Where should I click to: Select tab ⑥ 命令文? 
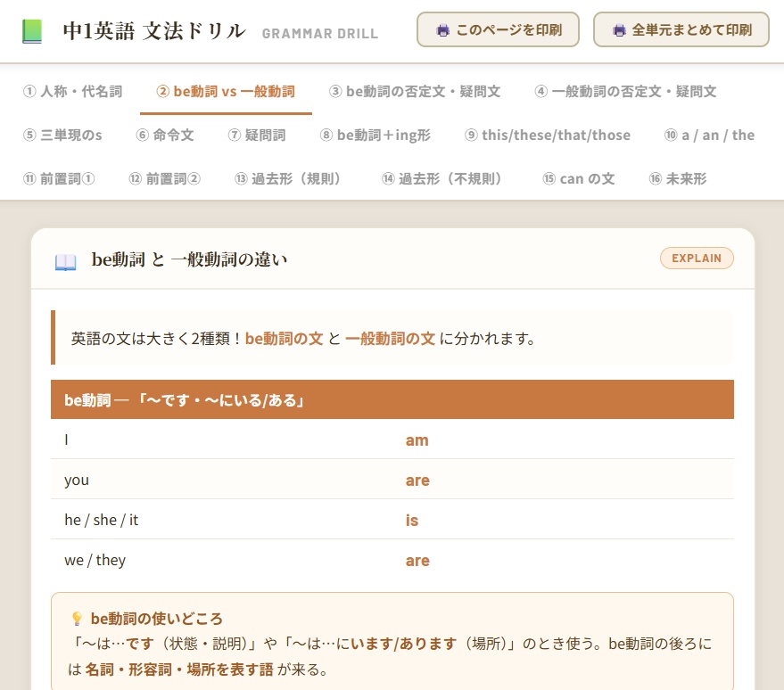coord(165,135)
